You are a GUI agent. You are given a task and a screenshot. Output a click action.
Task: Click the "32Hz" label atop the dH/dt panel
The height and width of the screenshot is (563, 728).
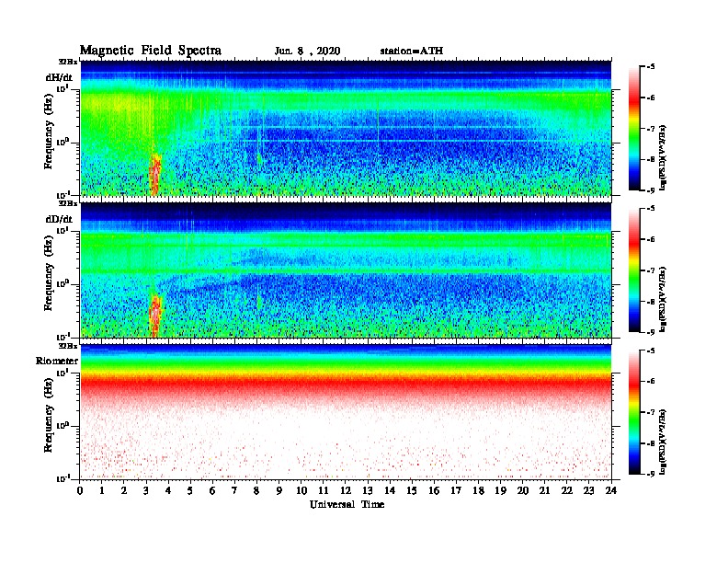68,62
